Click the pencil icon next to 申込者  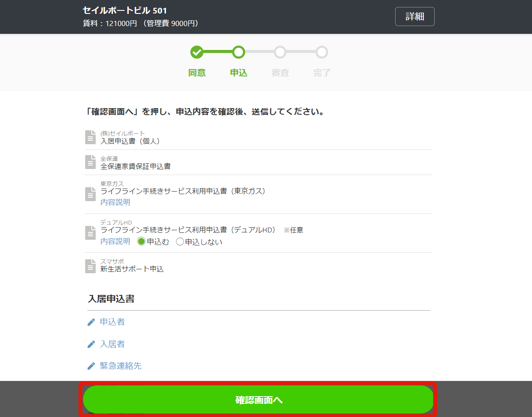91,322
